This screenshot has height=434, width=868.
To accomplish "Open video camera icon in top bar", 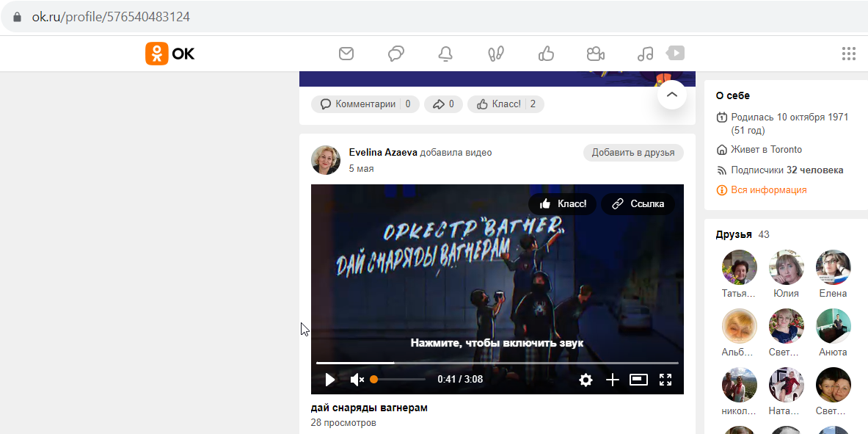I will [x=595, y=54].
